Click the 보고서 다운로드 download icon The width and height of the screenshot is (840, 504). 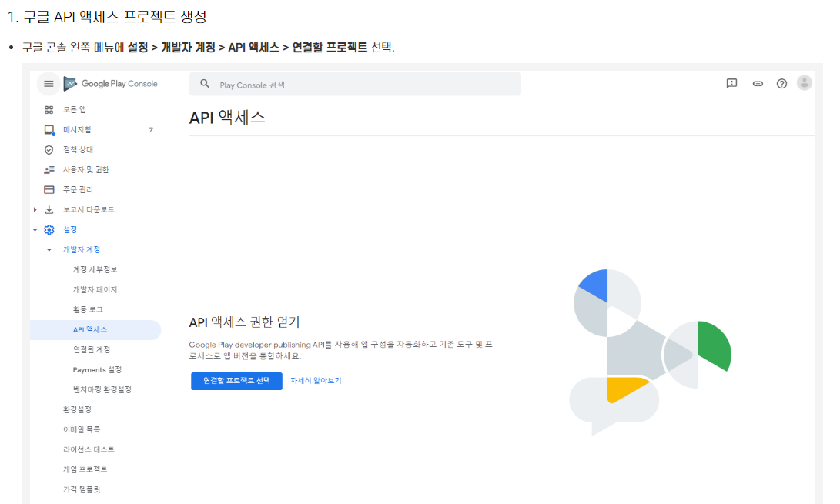49,209
